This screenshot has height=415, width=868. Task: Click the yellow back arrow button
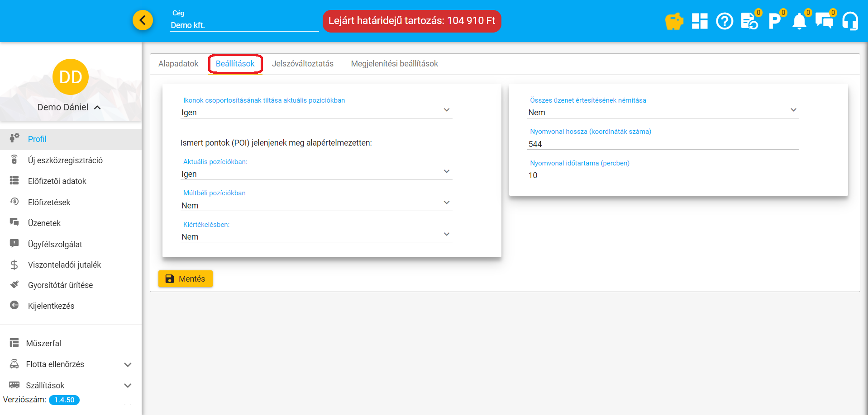[x=143, y=20]
